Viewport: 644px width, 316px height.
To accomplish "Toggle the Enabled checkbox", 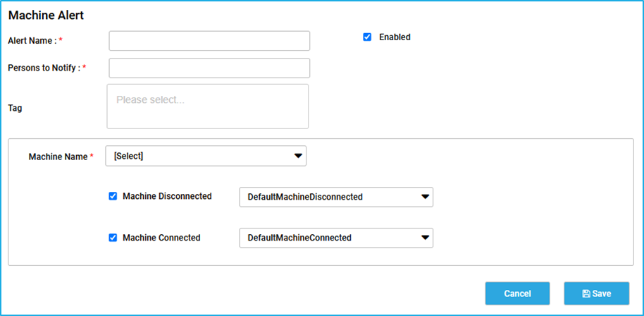I will point(367,37).
